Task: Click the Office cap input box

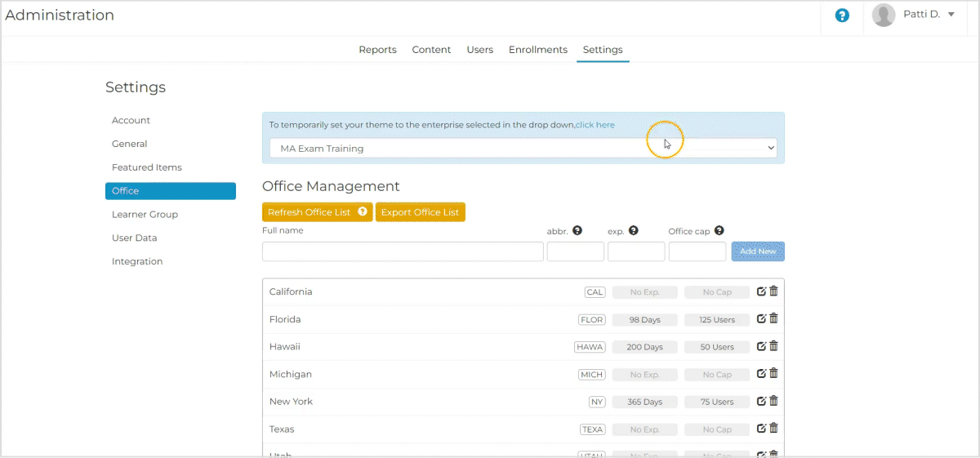Action: (x=697, y=251)
